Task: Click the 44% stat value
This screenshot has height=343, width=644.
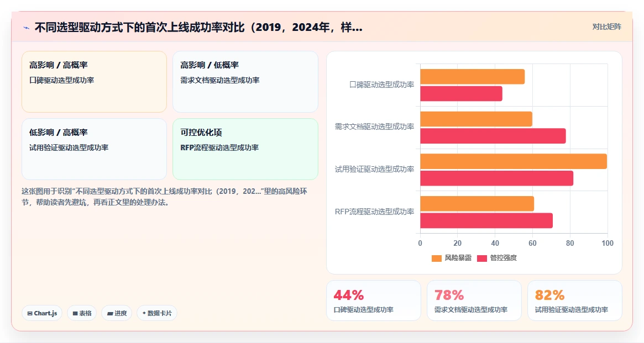Action: pyautogui.click(x=349, y=295)
